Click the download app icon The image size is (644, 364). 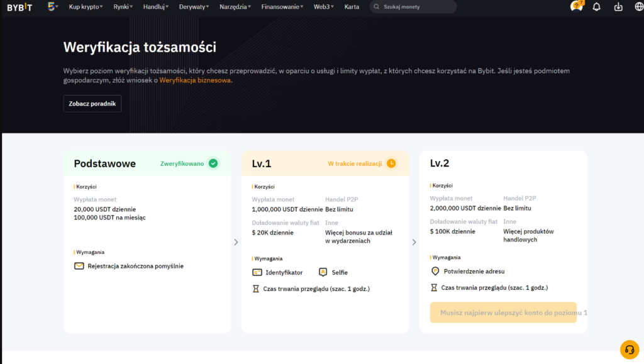point(618,7)
